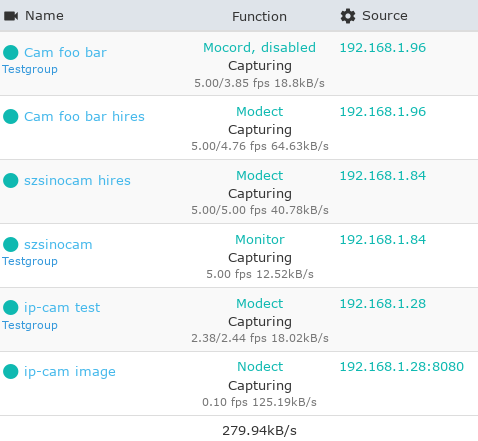Click source 192.168.1.84 of szsinocam hires
Image resolution: width=478 pixels, height=441 pixels.
click(383, 175)
